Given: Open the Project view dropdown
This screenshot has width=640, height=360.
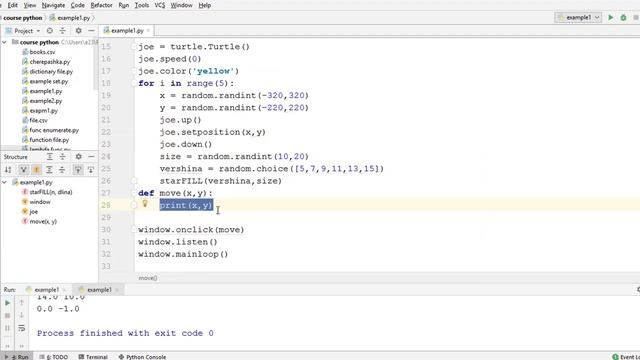Looking at the screenshot, I should [24, 31].
